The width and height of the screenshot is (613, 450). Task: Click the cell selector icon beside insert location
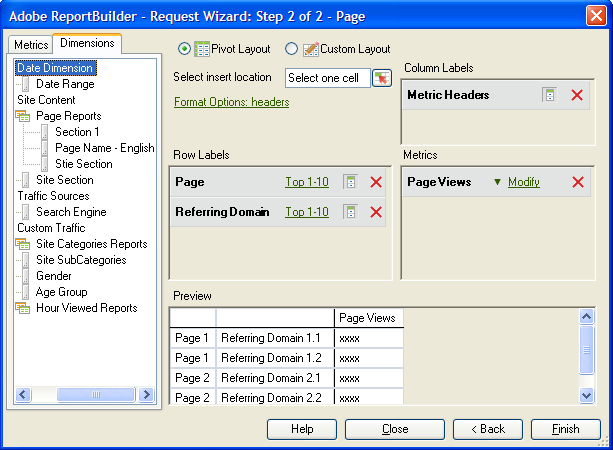click(382, 78)
